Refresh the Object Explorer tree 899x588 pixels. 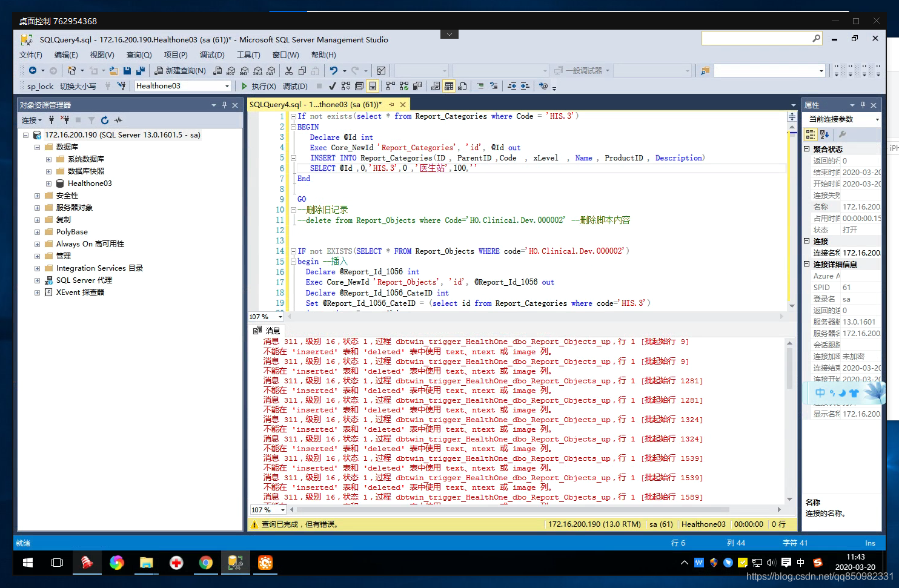[105, 121]
